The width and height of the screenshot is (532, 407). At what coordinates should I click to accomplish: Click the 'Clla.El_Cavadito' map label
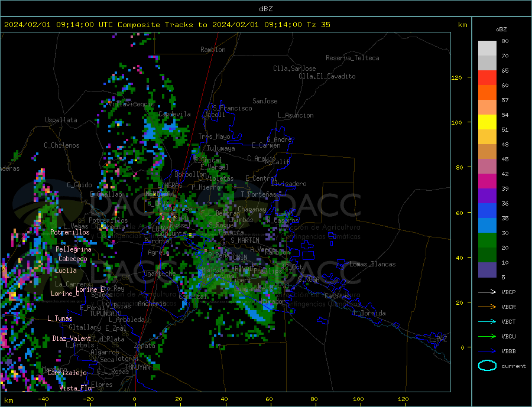pos(327,76)
